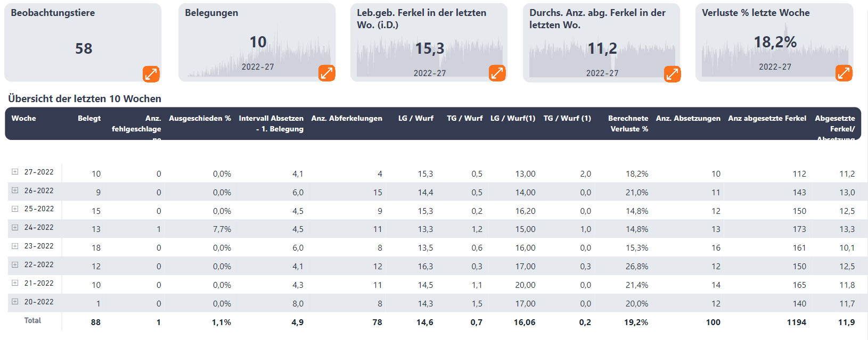Click expand icon on Belegungen card
Image resolution: width=868 pixels, height=340 pixels.
tap(326, 73)
